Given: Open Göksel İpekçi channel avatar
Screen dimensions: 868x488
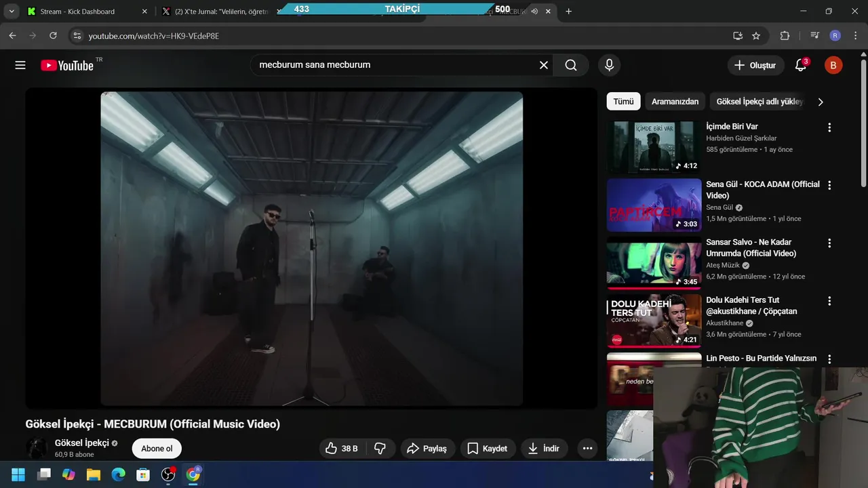Looking at the screenshot, I should [x=37, y=448].
